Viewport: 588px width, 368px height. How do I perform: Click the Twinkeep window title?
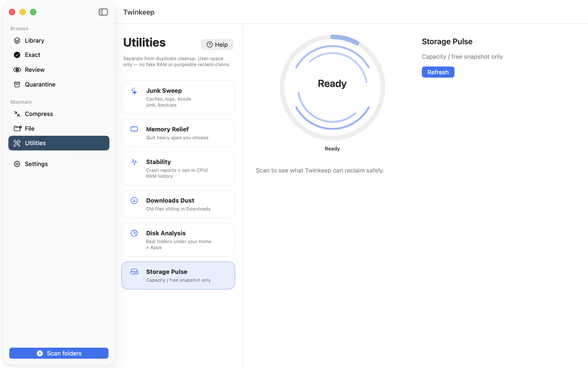pyautogui.click(x=139, y=12)
